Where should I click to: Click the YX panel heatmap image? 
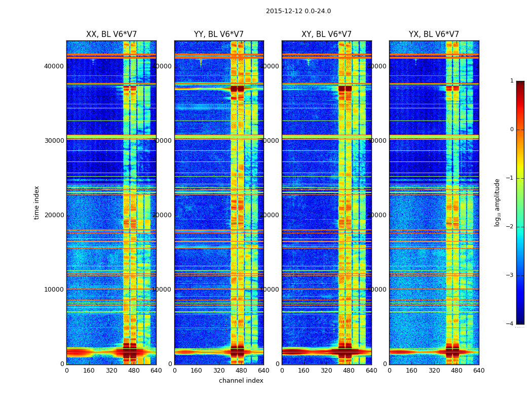pyautogui.click(x=434, y=202)
